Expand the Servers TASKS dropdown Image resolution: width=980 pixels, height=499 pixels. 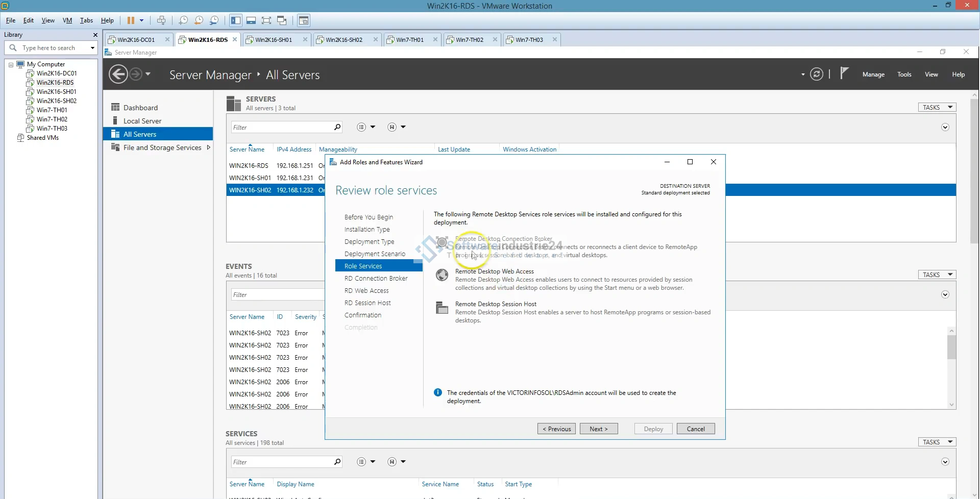pos(937,107)
